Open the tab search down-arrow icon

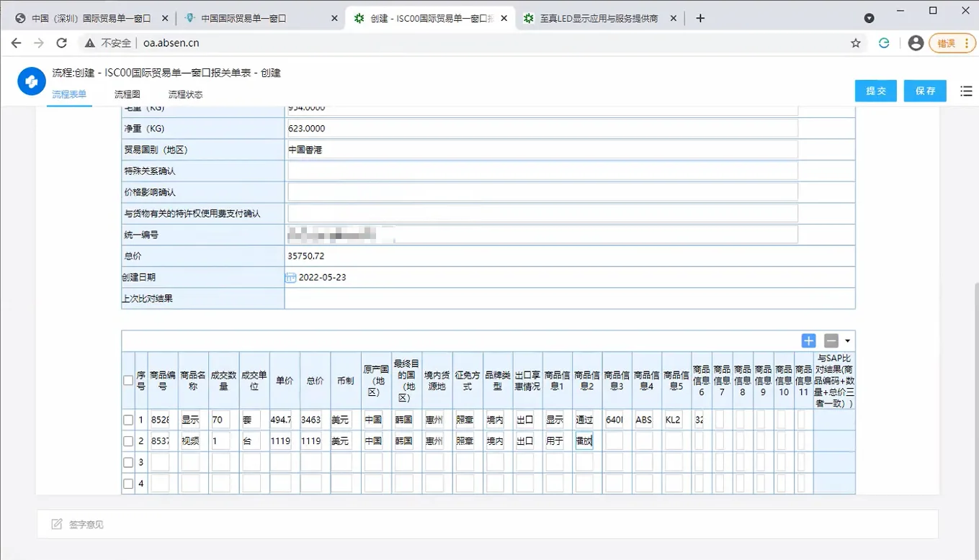870,18
